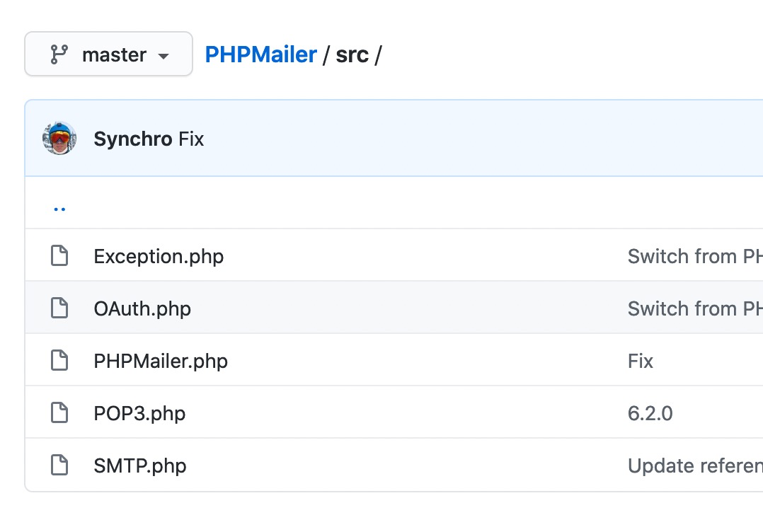Viewport: 763px width, 532px height.
Task: Open the Synchro author link
Action: (x=133, y=139)
